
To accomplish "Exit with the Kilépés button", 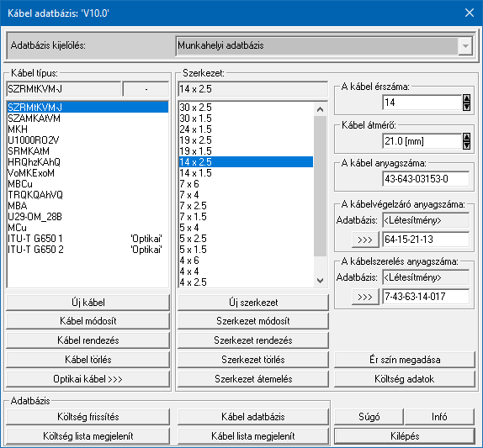I will 405,436.
